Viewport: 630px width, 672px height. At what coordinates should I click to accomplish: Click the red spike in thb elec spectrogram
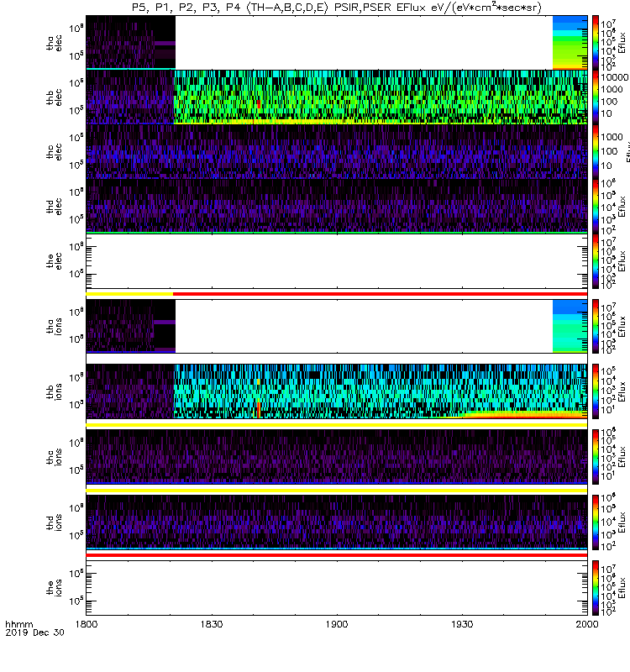click(x=259, y=104)
